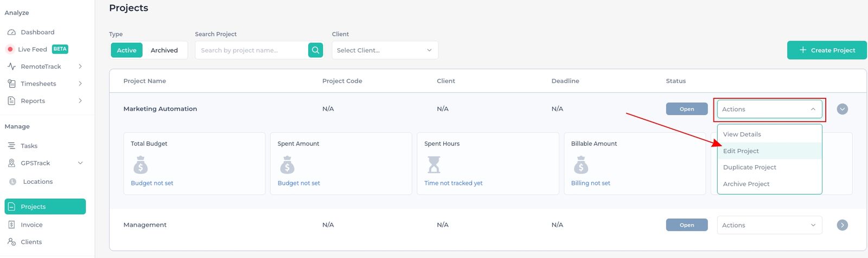This screenshot has height=258, width=868.
Task: Click the Marketing Automation project name
Action: [x=160, y=108]
